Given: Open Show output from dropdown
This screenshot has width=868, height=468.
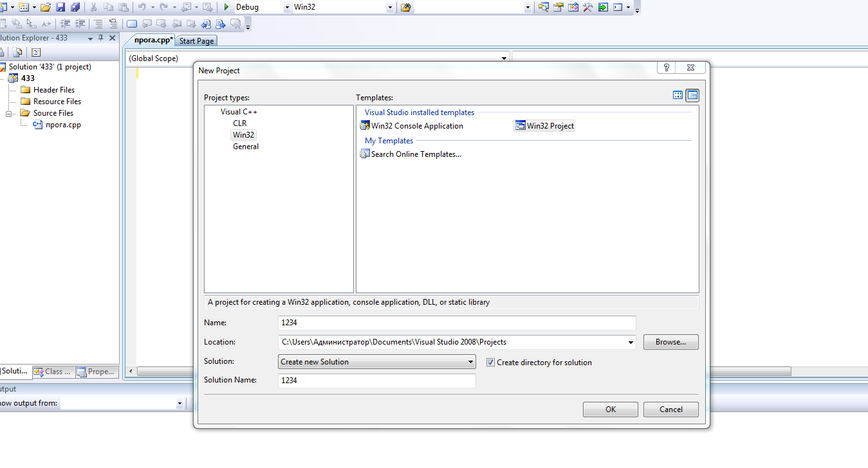Looking at the screenshot, I should (180, 403).
